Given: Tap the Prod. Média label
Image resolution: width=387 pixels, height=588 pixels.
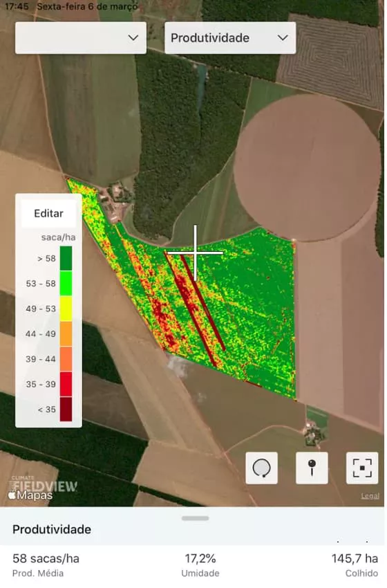Looking at the screenshot, I should 38,573.
